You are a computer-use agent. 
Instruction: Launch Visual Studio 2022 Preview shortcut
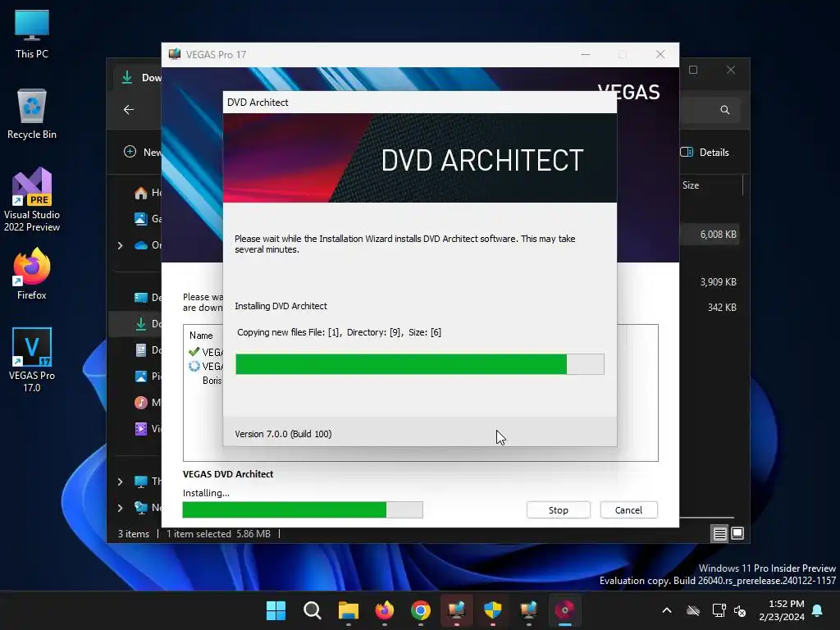click(32, 200)
